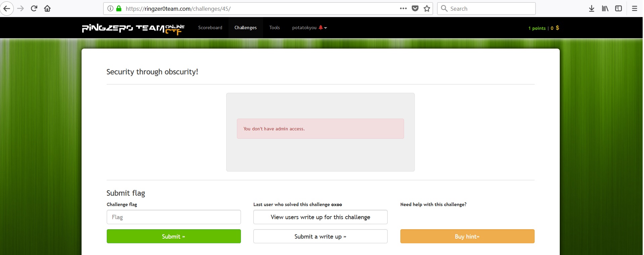Open Firefox hamburger menu
The image size is (644, 255).
(634, 8)
